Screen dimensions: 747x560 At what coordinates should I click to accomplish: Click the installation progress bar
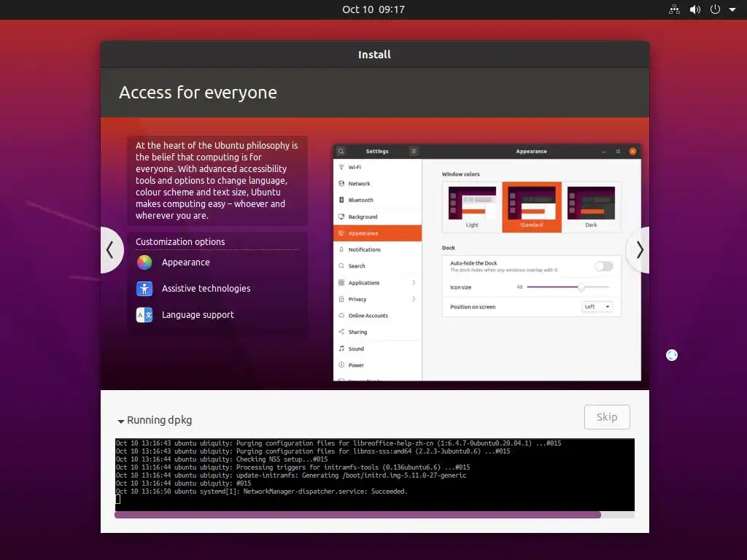click(x=374, y=515)
